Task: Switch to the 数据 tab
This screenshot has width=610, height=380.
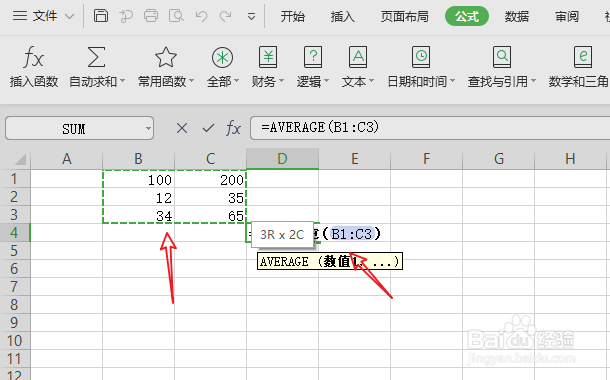Action: [517, 16]
